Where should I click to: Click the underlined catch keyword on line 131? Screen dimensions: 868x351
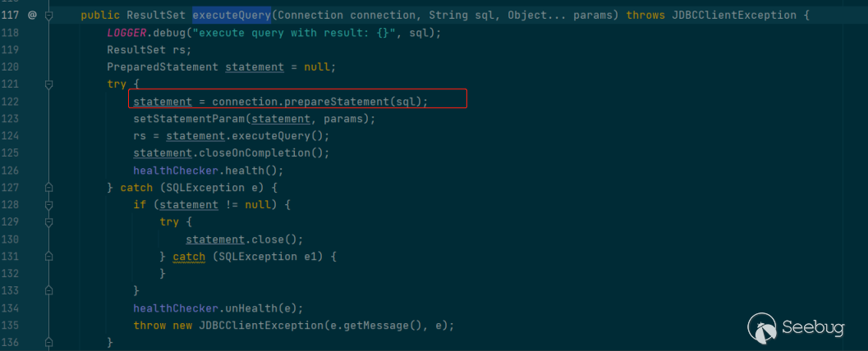189,257
